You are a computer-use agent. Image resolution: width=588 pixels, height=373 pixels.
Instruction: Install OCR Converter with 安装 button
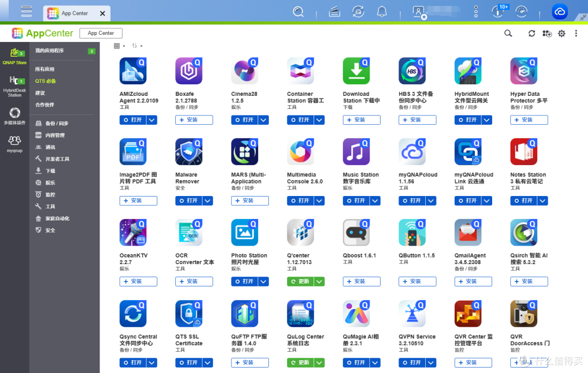click(x=194, y=282)
